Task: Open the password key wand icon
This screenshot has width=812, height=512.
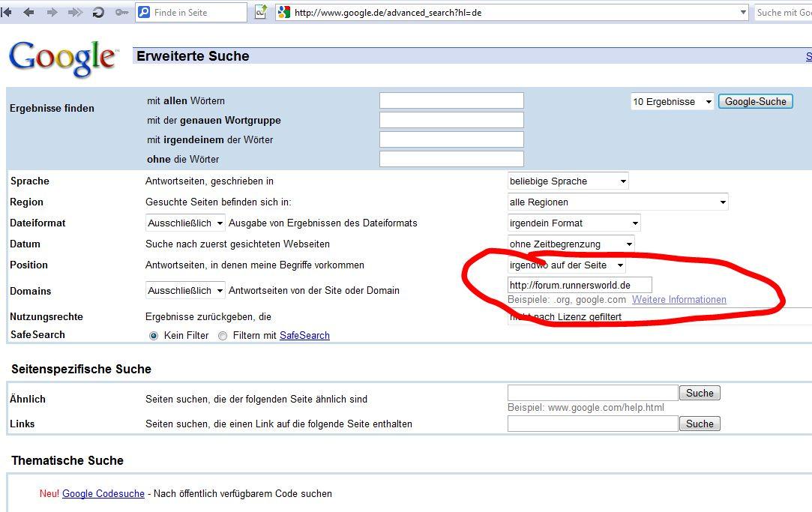Action: pyautogui.click(x=121, y=13)
